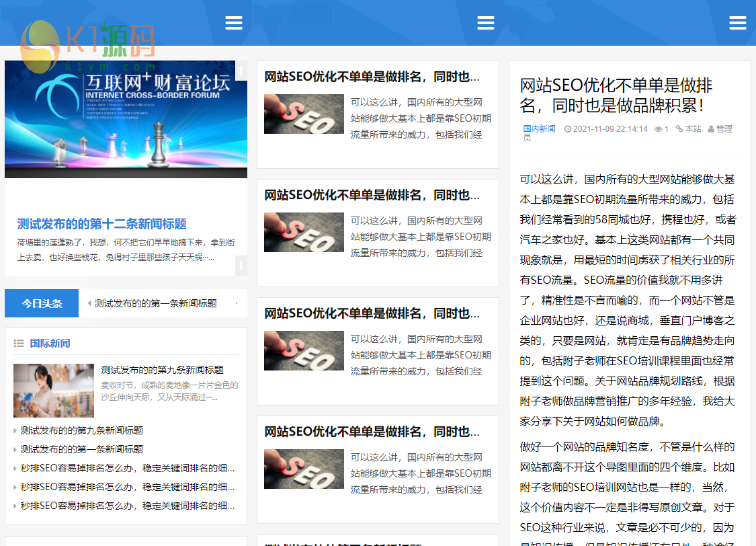Screen dimensions: 756x546
Task: Click the chain link icon beside 本站
Action: tap(679, 129)
